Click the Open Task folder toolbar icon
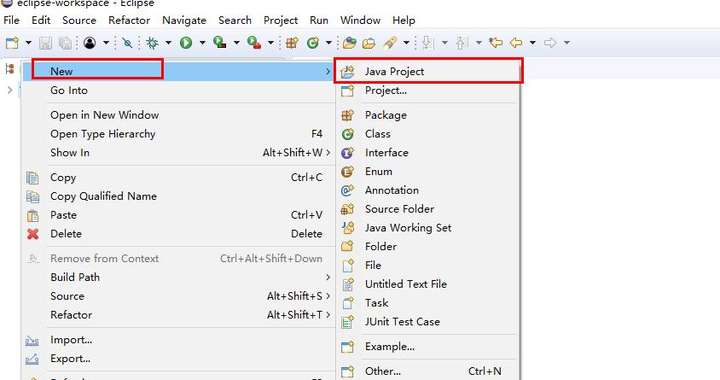This screenshot has height=380, width=720. (369, 43)
